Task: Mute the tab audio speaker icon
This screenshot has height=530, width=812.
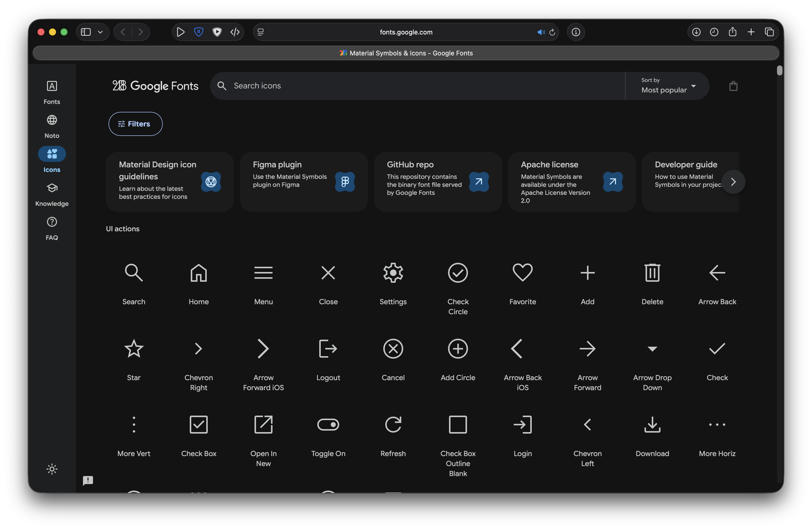Action: point(541,32)
